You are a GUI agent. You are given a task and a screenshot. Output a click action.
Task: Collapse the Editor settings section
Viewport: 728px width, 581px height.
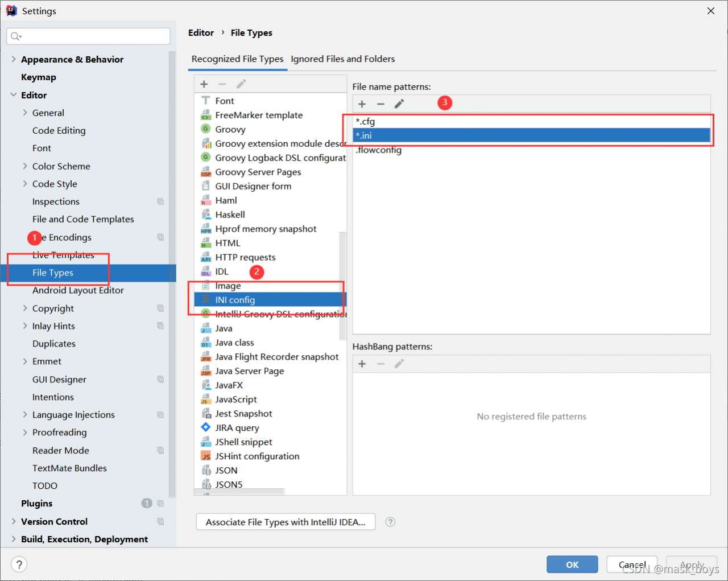[x=14, y=95]
